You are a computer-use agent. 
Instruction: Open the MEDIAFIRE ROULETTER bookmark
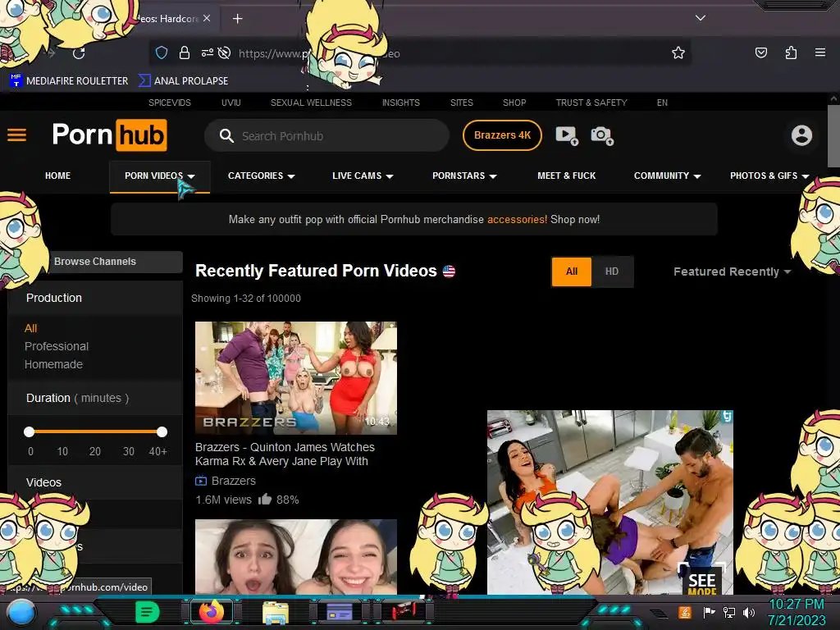click(x=69, y=81)
